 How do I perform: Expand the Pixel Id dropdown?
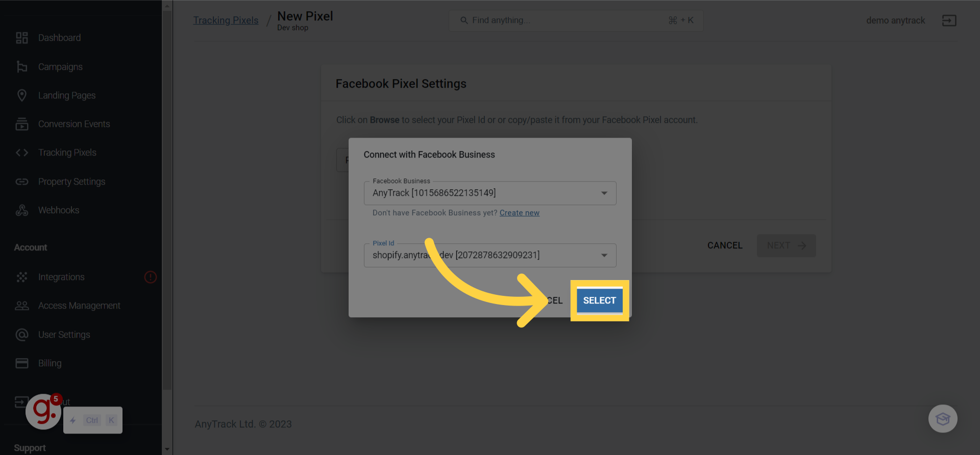(x=604, y=256)
